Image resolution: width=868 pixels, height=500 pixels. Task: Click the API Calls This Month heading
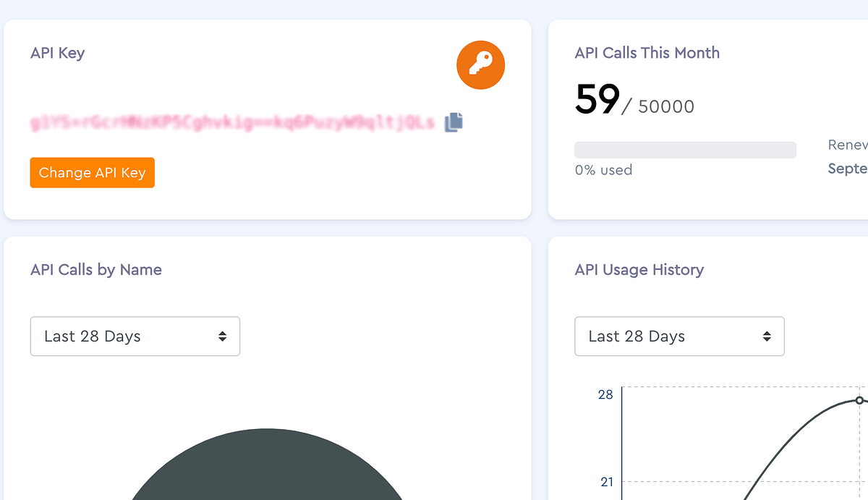coord(647,53)
